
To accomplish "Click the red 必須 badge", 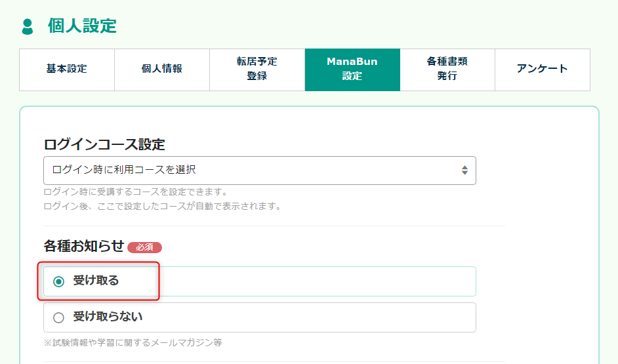I will click(x=144, y=247).
